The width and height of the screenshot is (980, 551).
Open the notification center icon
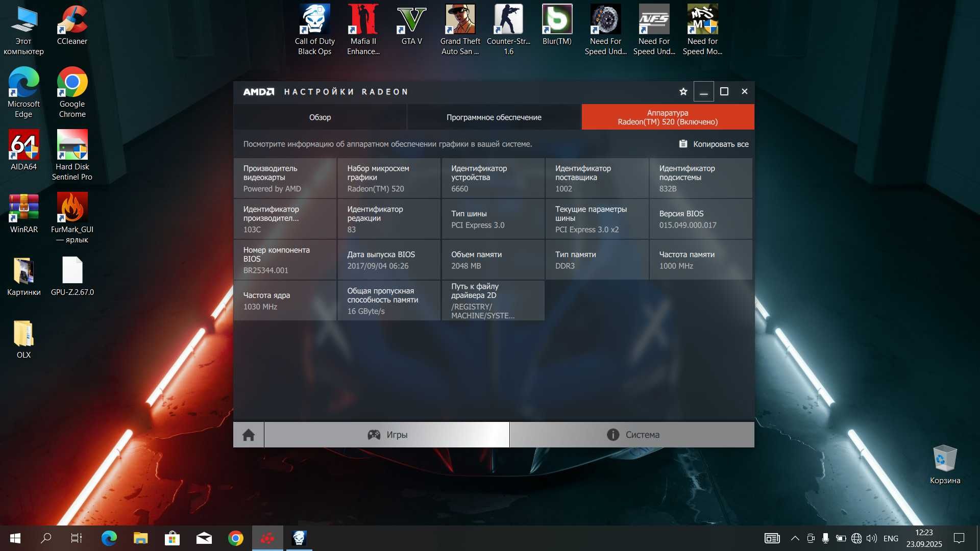pyautogui.click(x=959, y=538)
